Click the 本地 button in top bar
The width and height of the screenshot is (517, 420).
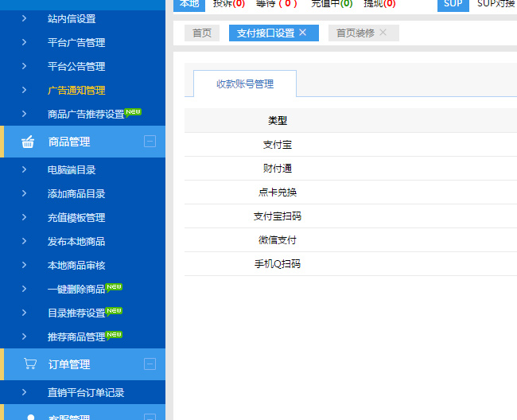click(189, 4)
